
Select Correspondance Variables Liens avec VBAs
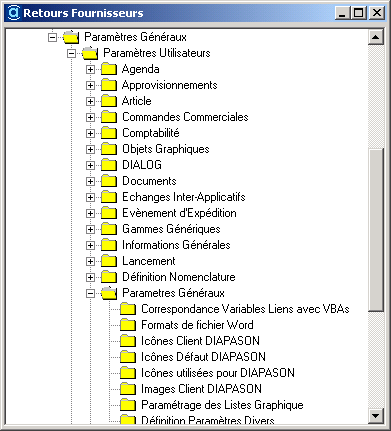coord(245,309)
